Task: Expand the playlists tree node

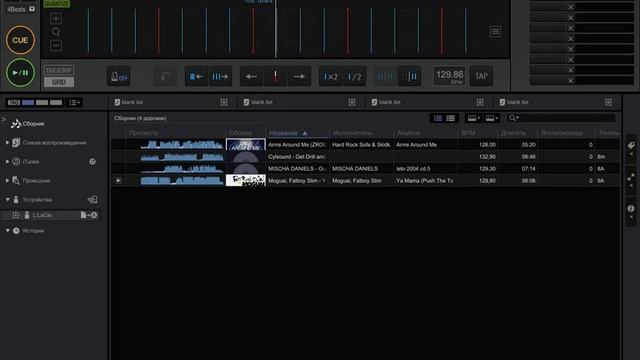Action: pyautogui.click(x=7, y=142)
